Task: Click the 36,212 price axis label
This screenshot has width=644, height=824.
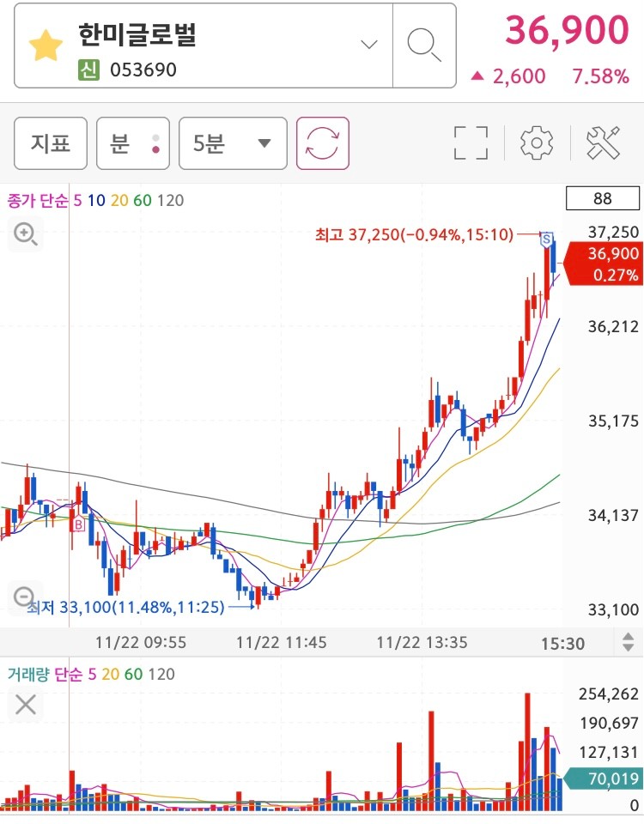Action: [x=613, y=327]
